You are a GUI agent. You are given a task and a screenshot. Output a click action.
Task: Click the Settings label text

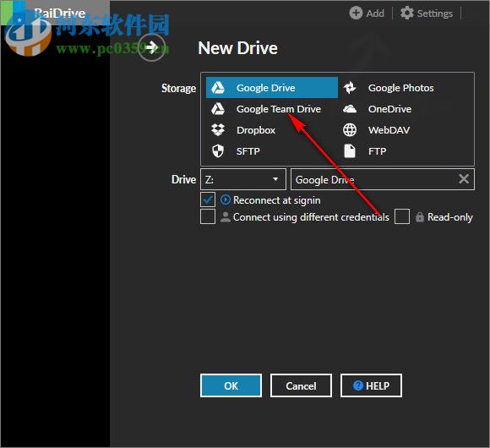[435, 14]
